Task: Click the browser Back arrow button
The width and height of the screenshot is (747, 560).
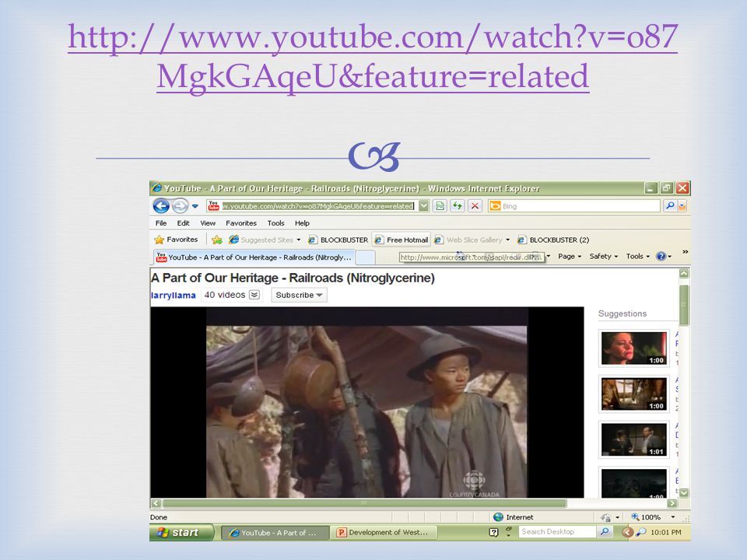Action: 161,205
